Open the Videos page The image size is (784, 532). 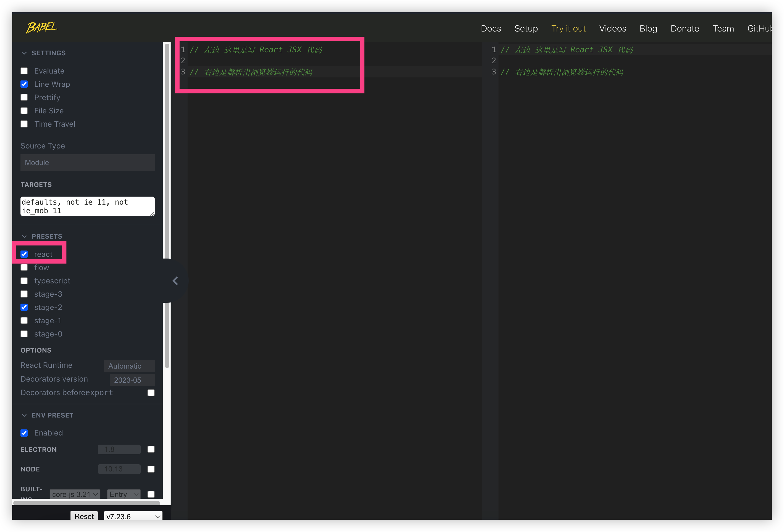(613, 28)
